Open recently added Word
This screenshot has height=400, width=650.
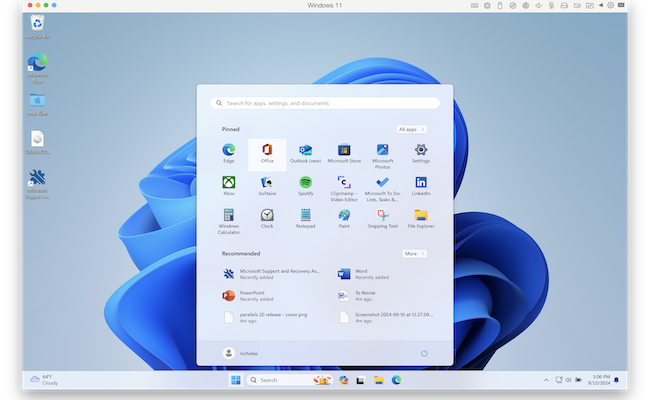[x=364, y=274]
